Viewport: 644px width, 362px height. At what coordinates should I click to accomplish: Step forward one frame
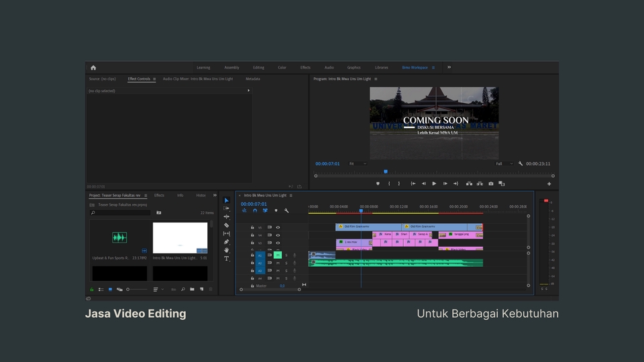[x=445, y=184]
